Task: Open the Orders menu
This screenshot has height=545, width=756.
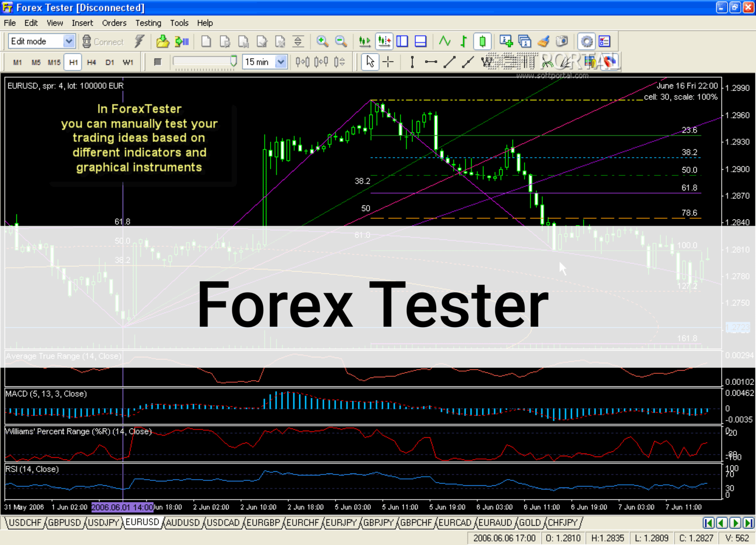Action: tap(114, 23)
